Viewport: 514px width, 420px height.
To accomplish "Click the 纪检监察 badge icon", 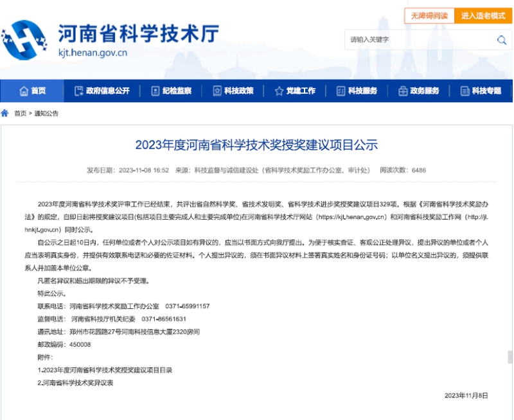I will 155,91.
